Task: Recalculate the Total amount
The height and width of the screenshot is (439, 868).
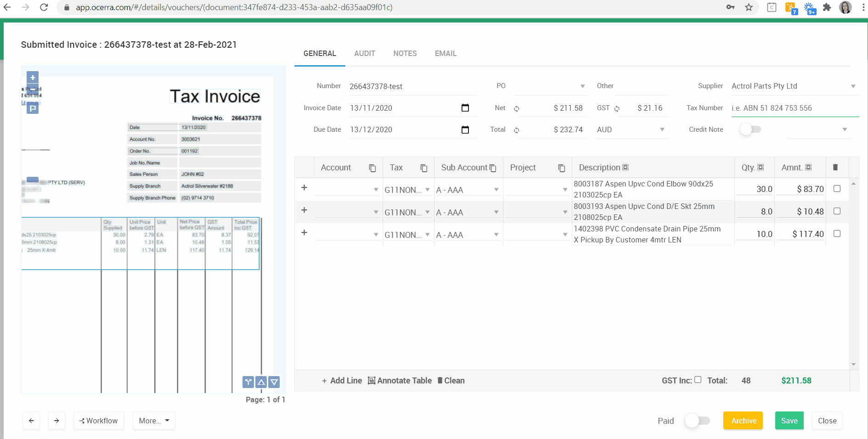Action: [x=517, y=130]
